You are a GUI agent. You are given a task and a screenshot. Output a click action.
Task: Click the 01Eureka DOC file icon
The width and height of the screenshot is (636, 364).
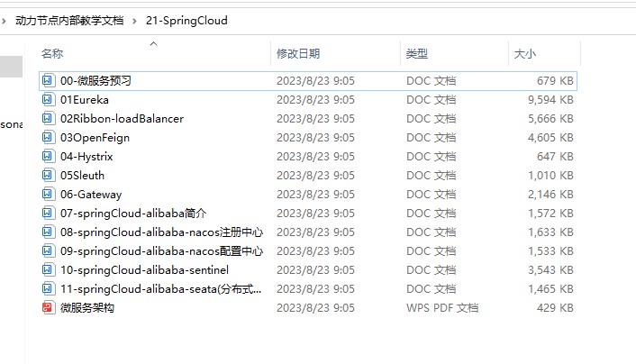coord(48,99)
